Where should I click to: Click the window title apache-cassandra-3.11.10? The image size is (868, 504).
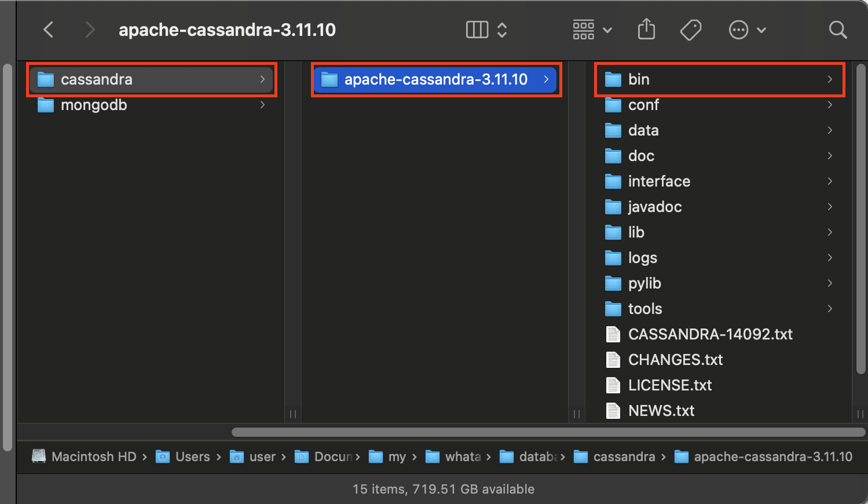[x=227, y=30]
